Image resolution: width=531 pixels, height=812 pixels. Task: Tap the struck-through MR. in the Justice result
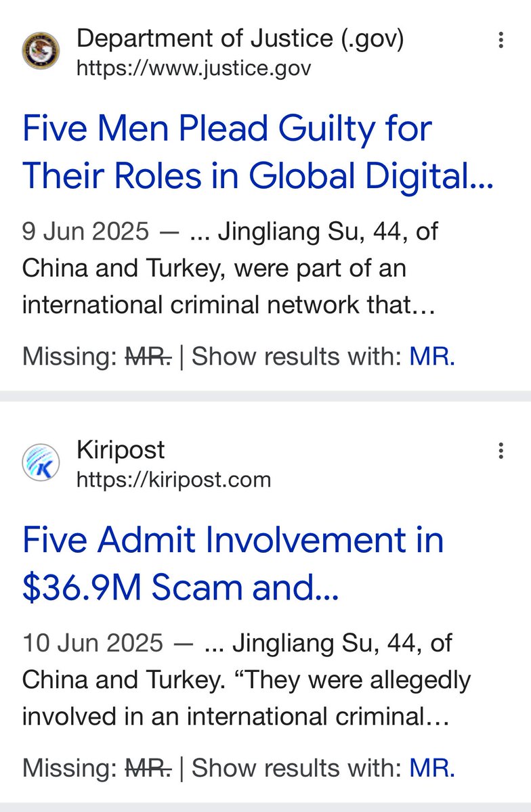(x=149, y=356)
